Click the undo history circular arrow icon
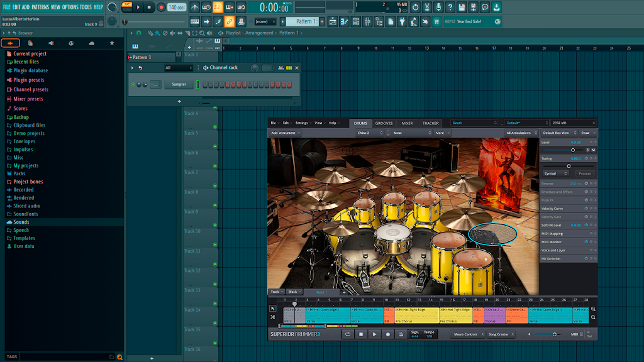Viewport: 644px width, 362px height. click(416, 7)
